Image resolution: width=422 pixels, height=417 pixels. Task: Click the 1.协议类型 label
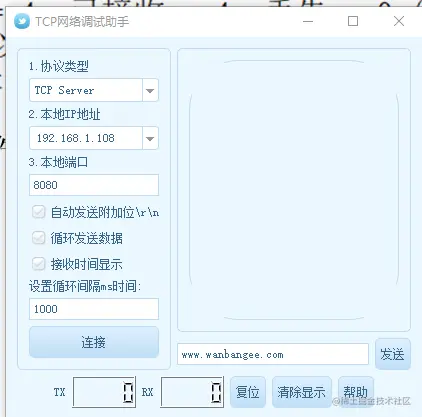[x=59, y=66]
